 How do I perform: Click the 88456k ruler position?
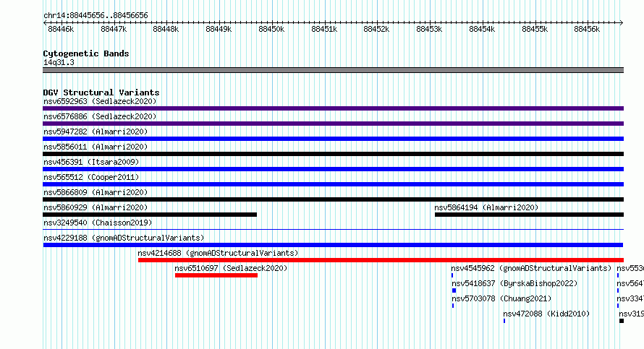[x=587, y=29]
